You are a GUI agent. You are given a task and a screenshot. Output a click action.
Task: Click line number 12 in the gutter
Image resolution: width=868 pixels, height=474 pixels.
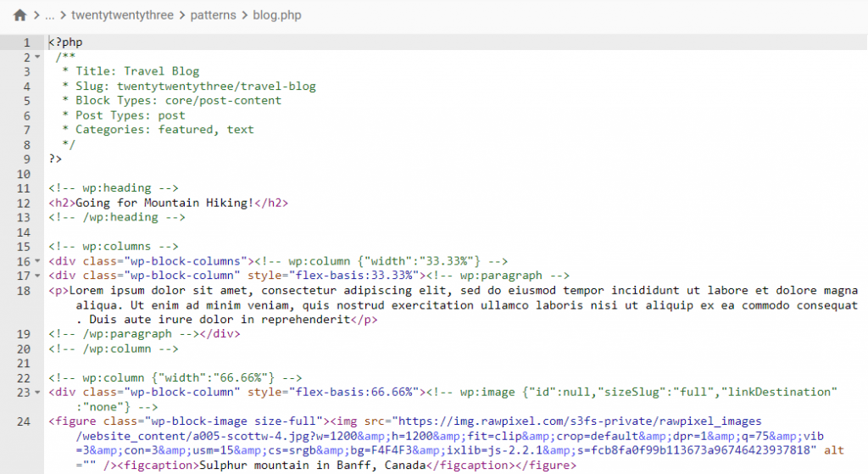point(23,204)
